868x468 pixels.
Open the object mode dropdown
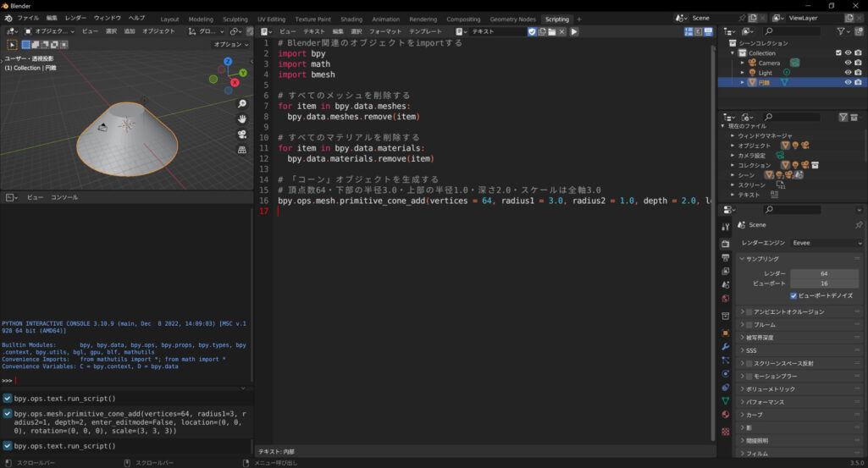[49, 31]
